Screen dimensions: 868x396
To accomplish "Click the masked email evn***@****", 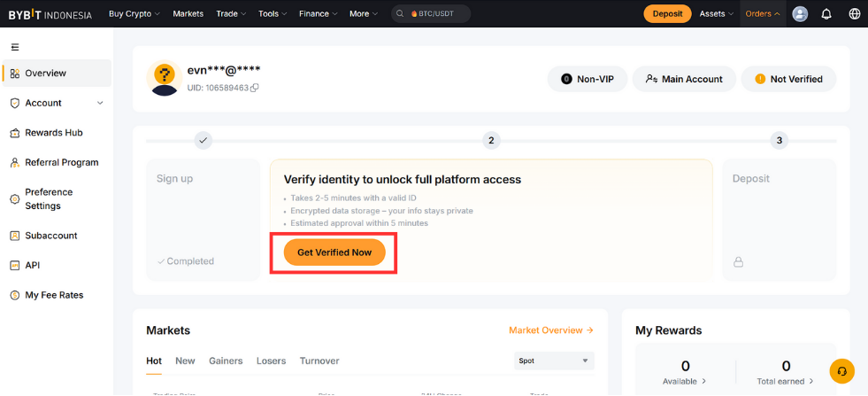I will coord(224,70).
